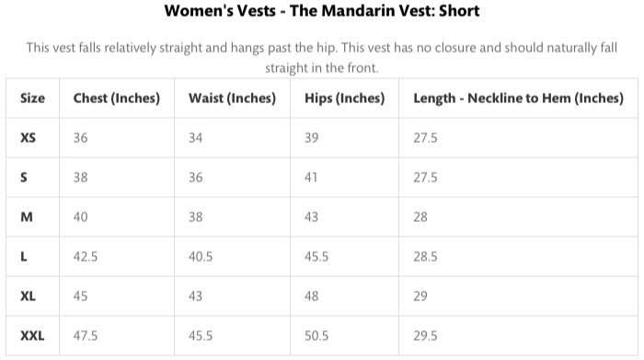
Task: Click the XXL size row label
Action: click(x=32, y=336)
